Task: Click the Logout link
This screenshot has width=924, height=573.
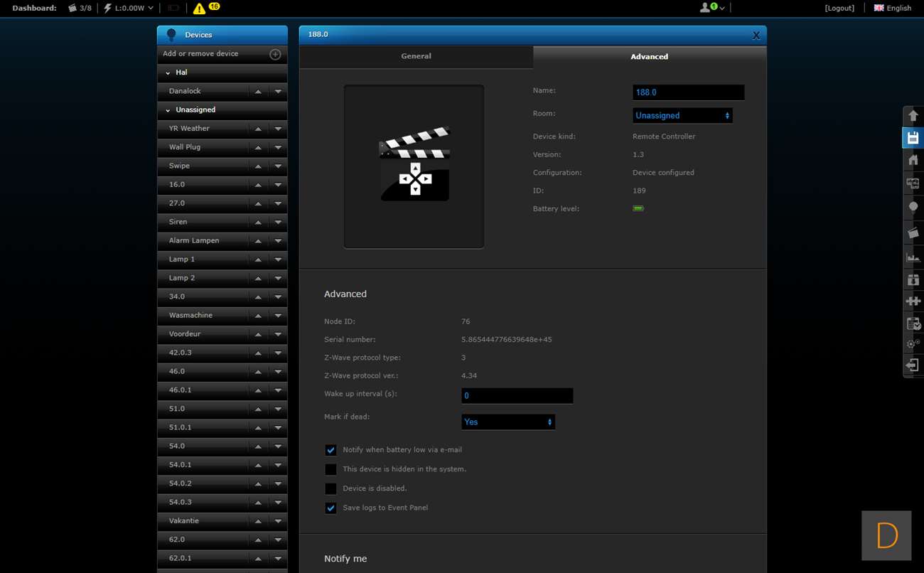Action: (839, 8)
